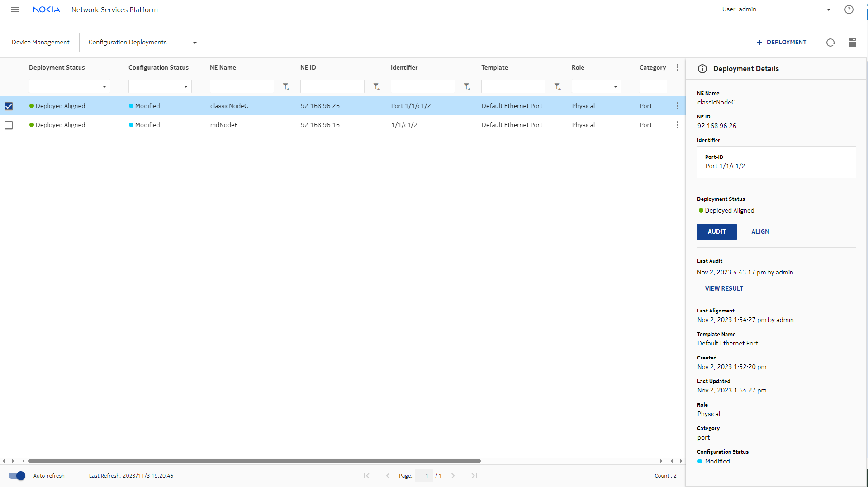
Task: Open the help question mark icon
Action: [x=849, y=9]
